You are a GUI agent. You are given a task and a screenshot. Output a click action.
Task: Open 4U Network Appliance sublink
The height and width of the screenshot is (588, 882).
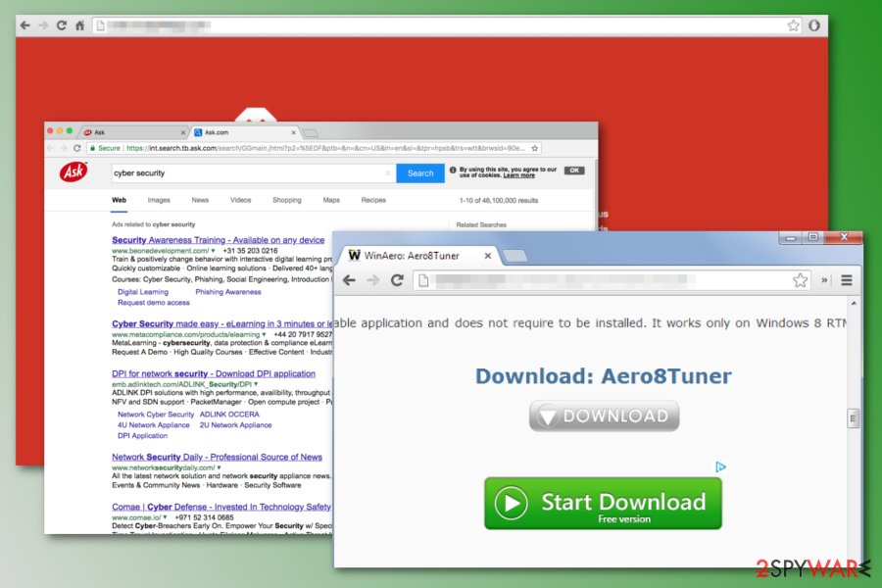[154, 425]
